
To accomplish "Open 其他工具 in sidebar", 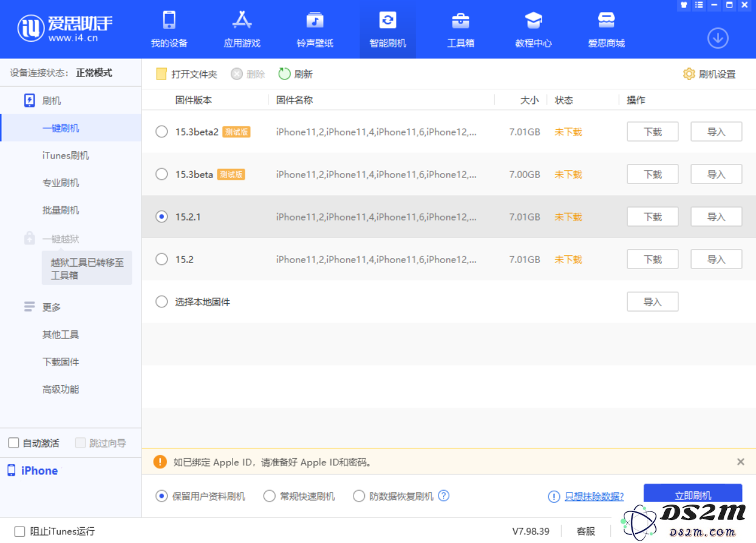I will click(x=61, y=335).
